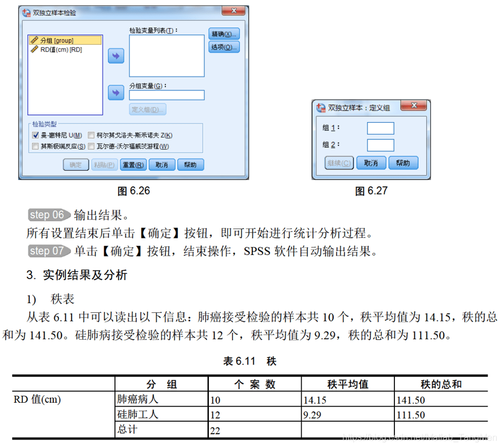Click the 分组变量(G) field

(x=167, y=95)
